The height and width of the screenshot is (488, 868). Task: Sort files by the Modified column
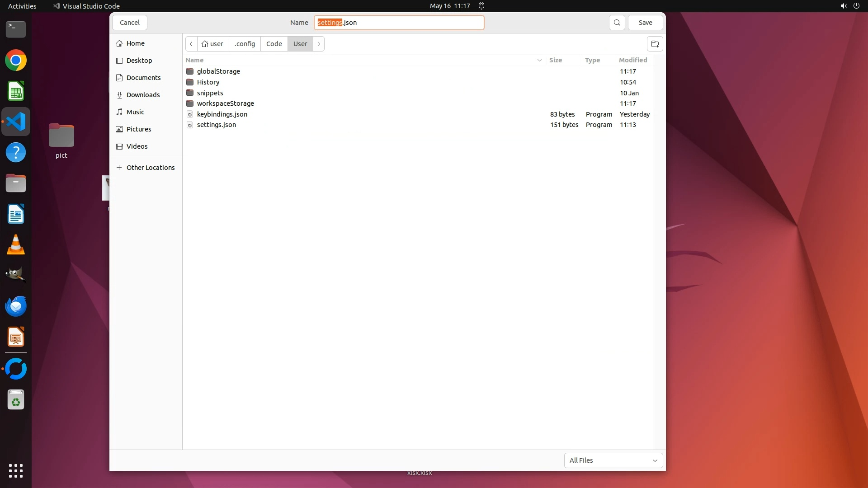pos(632,60)
